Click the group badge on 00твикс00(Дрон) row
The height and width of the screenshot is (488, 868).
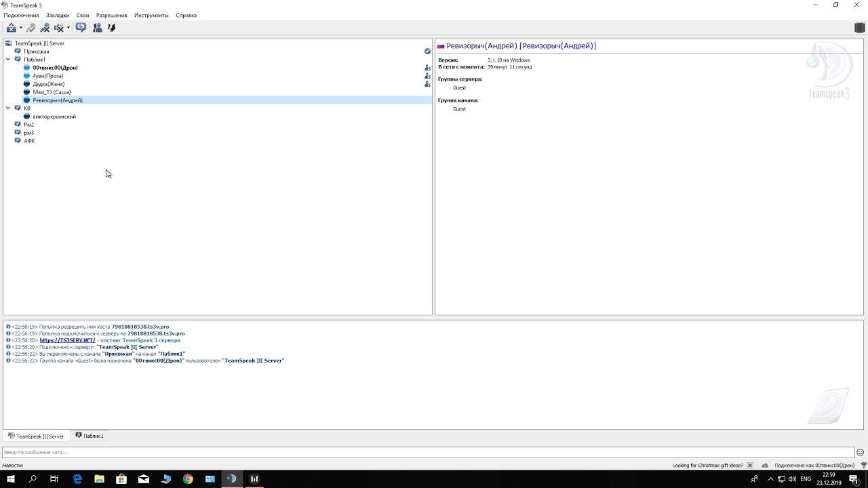click(427, 68)
